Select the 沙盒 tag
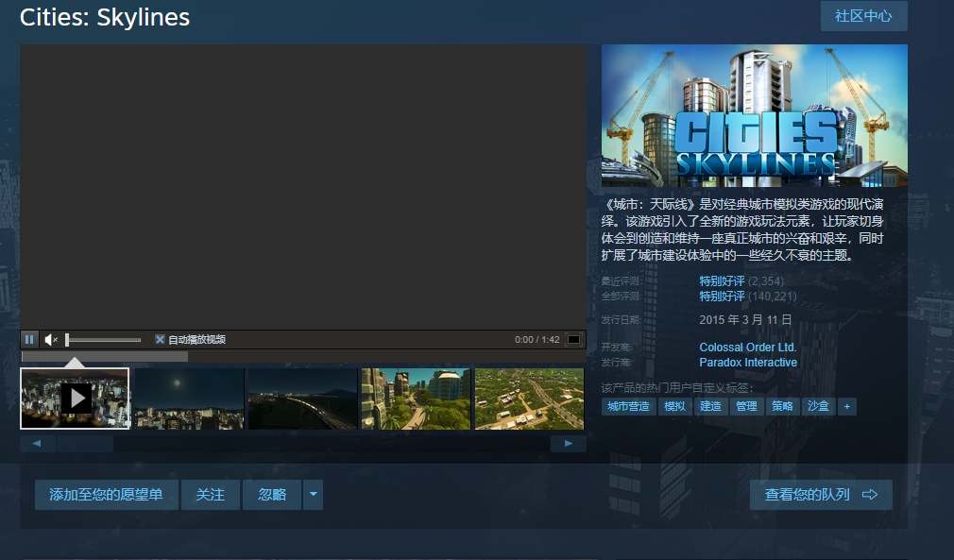 point(818,406)
